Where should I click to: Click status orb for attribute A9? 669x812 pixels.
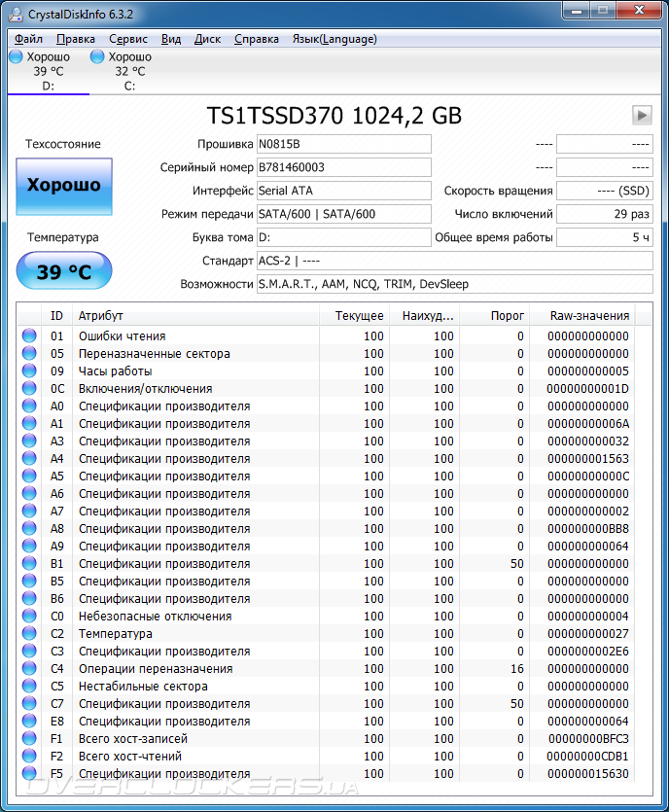point(29,546)
